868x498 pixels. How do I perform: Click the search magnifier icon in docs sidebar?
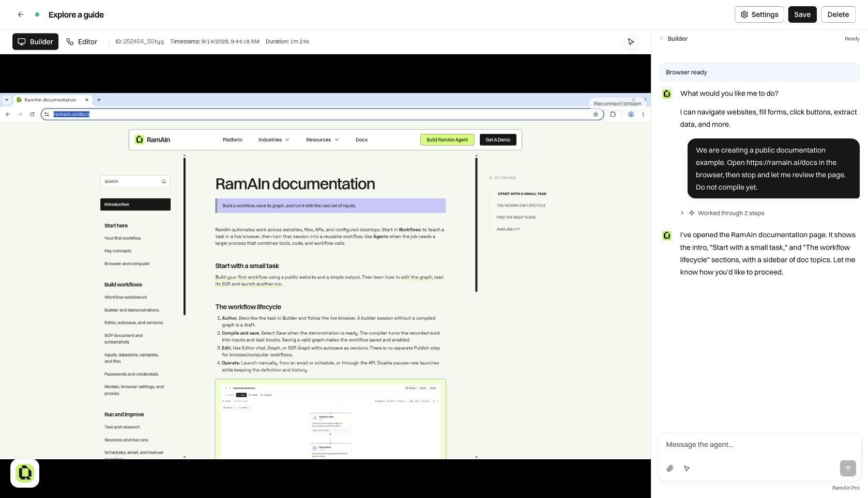[163, 181]
